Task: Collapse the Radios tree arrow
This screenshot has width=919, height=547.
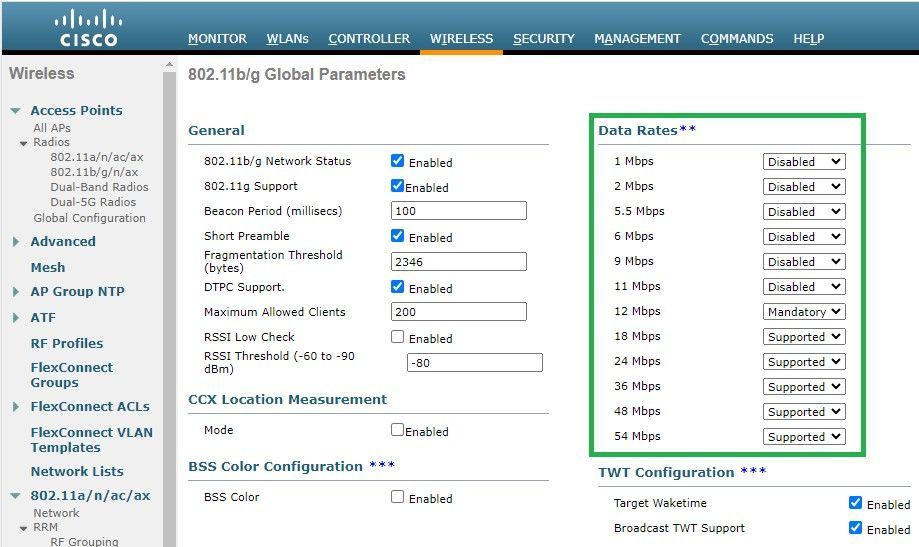Action: (x=23, y=143)
